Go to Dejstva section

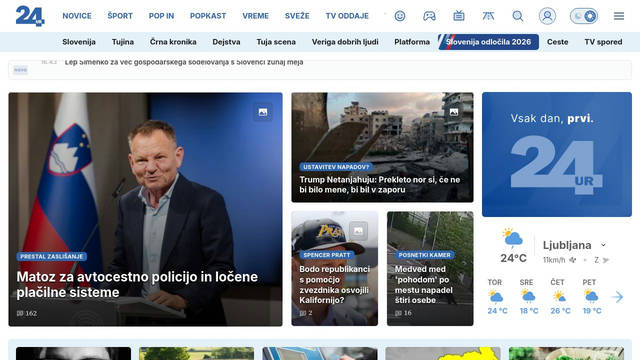[x=226, y=42]
